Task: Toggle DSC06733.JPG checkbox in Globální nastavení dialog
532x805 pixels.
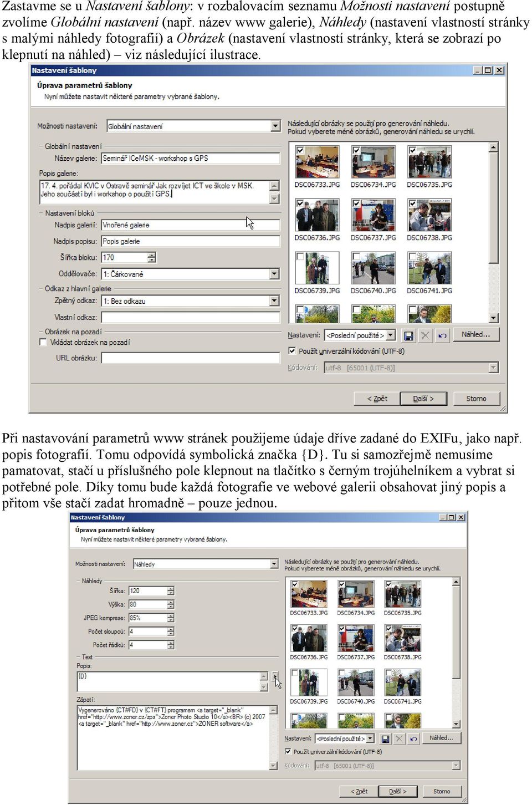Action: [x=300, y=150]
